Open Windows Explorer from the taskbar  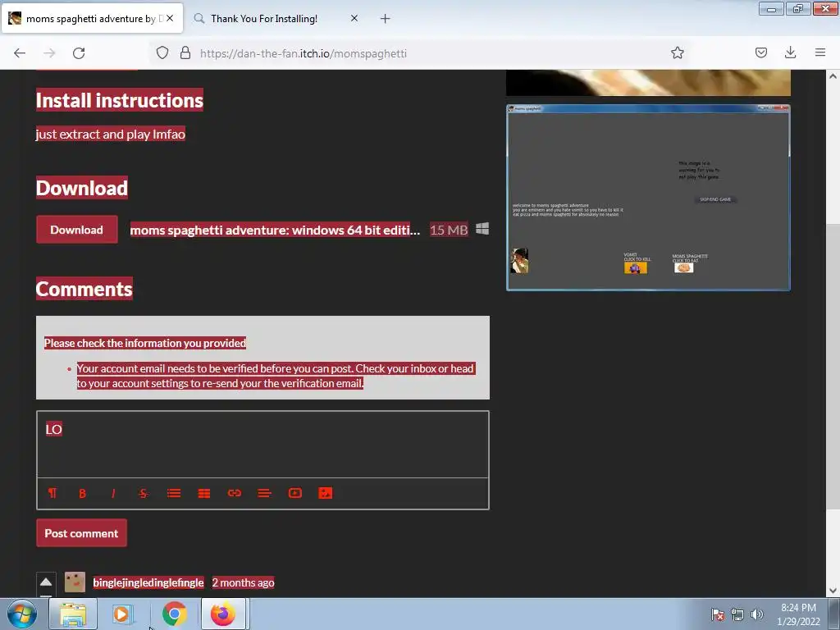pos(73,614)
